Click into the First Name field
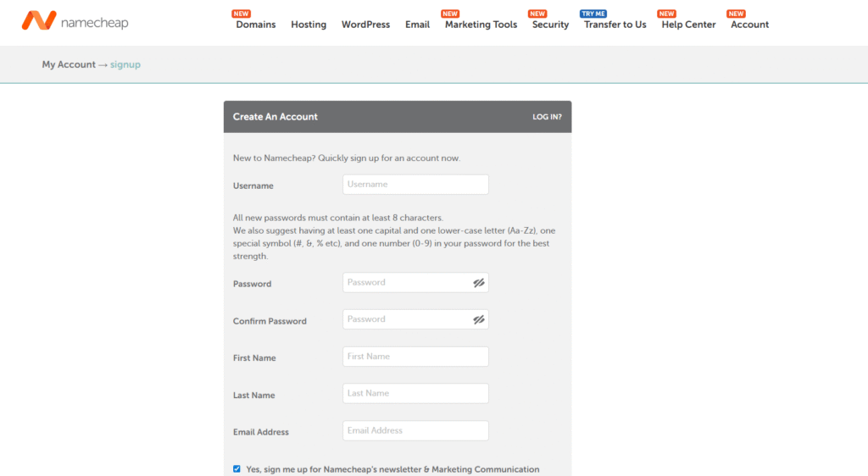This screenshot has height=476, width=868. [415, 357]
